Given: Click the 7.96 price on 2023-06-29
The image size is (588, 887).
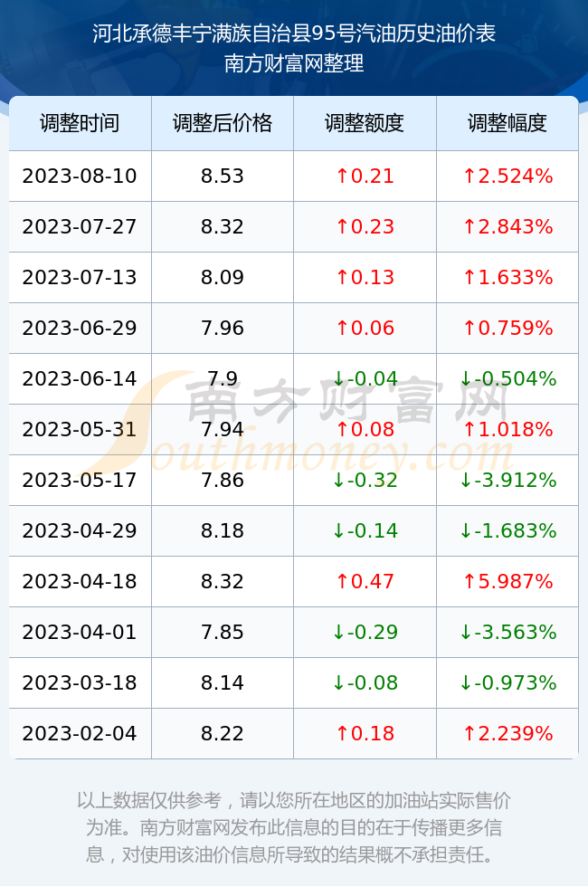Looking at the screenshot, I should tap(223, 328).
